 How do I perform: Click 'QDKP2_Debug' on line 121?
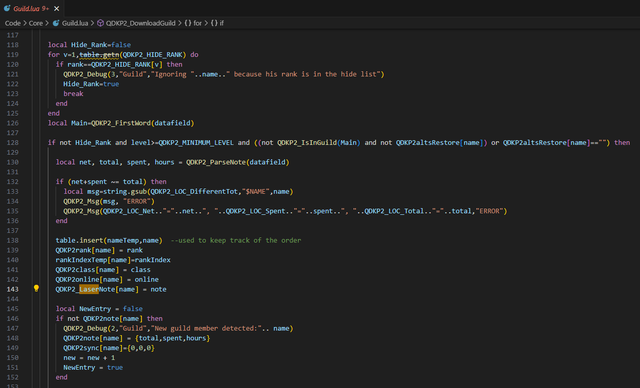pos(85,74)
